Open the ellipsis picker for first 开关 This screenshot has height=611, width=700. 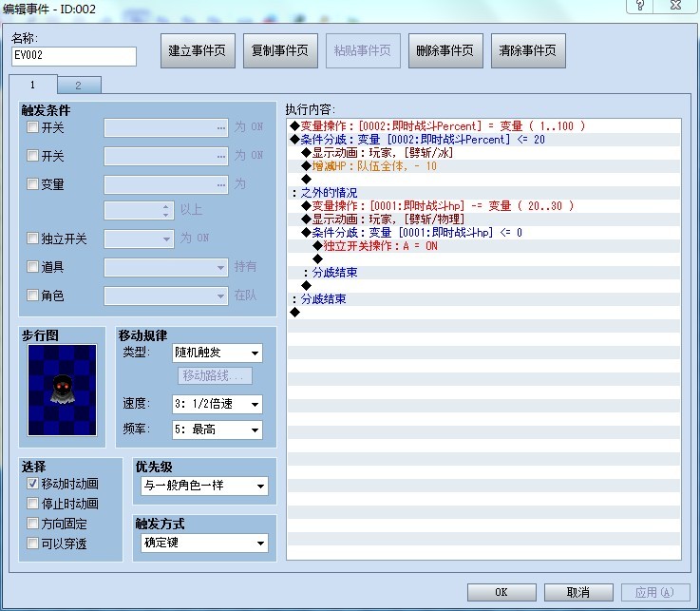point(221,128)
